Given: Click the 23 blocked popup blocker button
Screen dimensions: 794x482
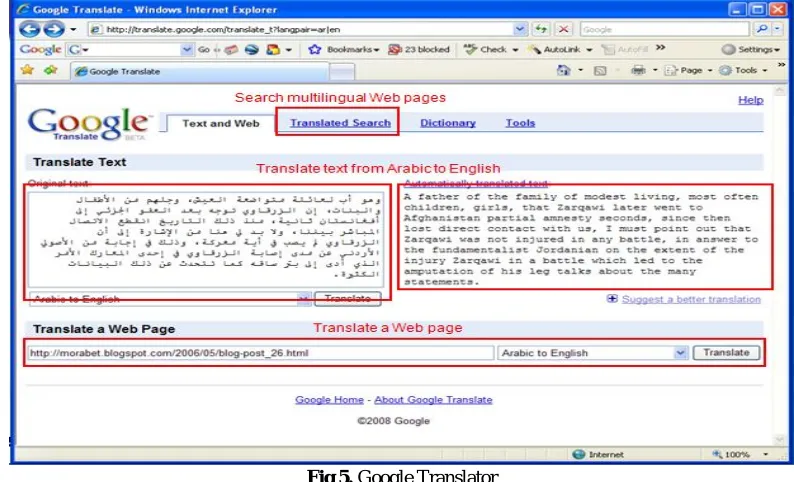Looking at the screenshot, I should (x=419, y=50).
